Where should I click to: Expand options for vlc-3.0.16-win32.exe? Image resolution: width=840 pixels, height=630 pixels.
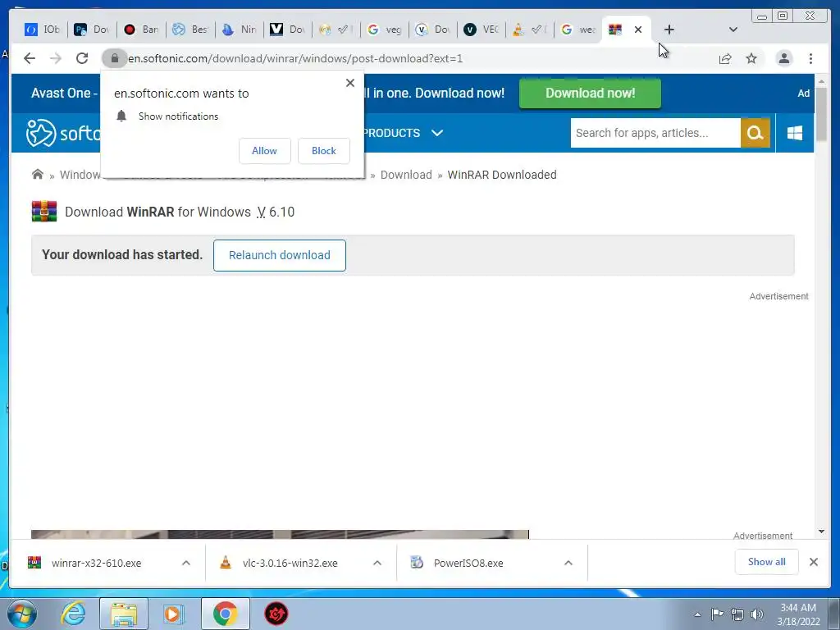pos(377,563)
